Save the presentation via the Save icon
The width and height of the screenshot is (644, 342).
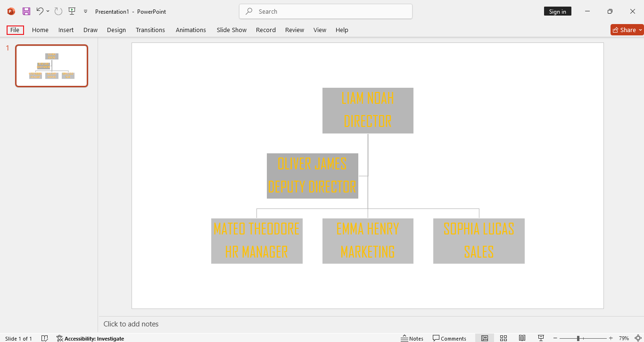click(26, 11)
